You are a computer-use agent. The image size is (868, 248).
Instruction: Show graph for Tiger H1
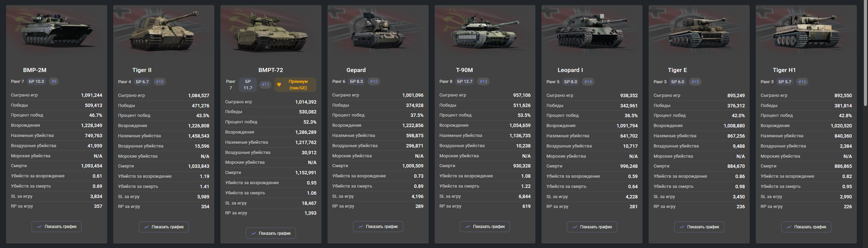pyautogui.click(x=806, y=227)
